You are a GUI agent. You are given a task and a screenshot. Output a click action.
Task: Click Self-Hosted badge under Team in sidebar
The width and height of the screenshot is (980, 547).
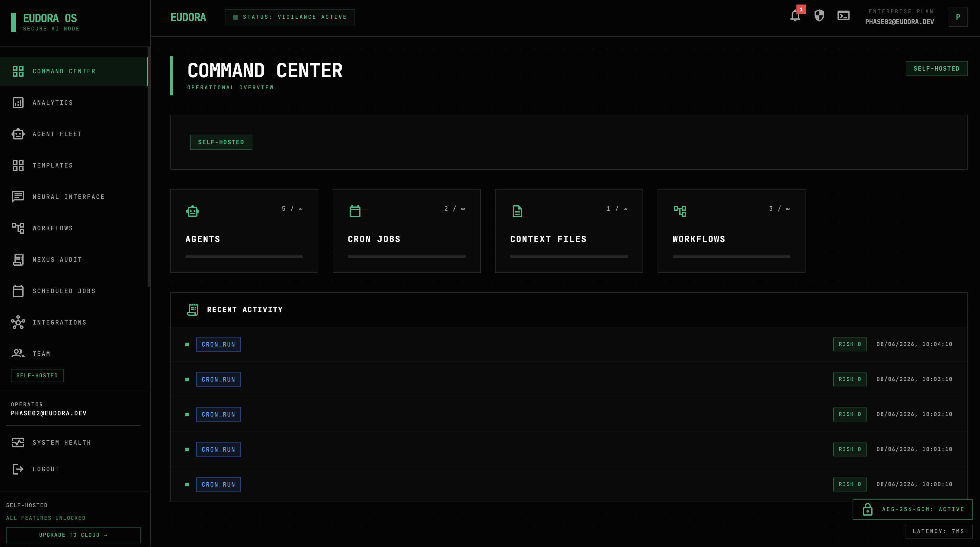37,376
